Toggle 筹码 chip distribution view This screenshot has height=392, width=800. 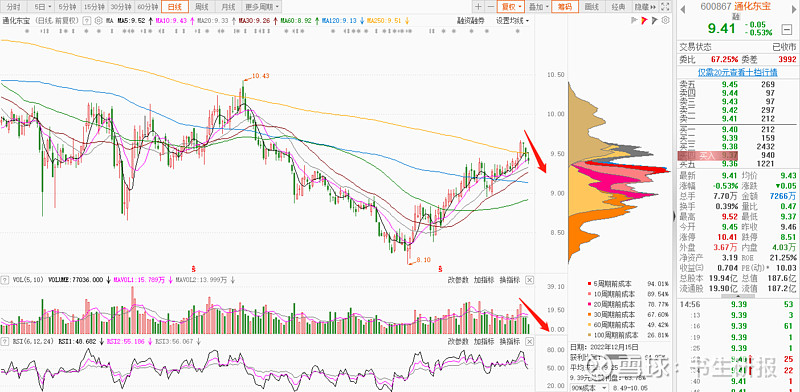coord(565,7)
